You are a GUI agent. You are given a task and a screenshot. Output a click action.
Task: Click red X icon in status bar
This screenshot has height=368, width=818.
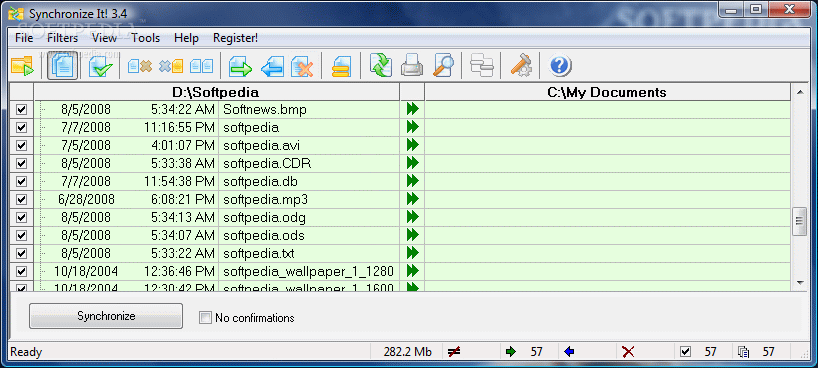click(628, 352)
